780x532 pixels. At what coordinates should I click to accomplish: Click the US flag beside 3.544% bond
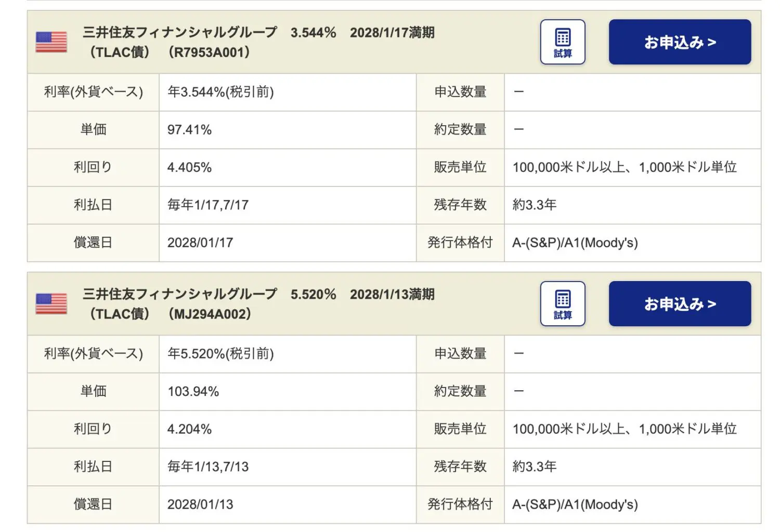51,42
